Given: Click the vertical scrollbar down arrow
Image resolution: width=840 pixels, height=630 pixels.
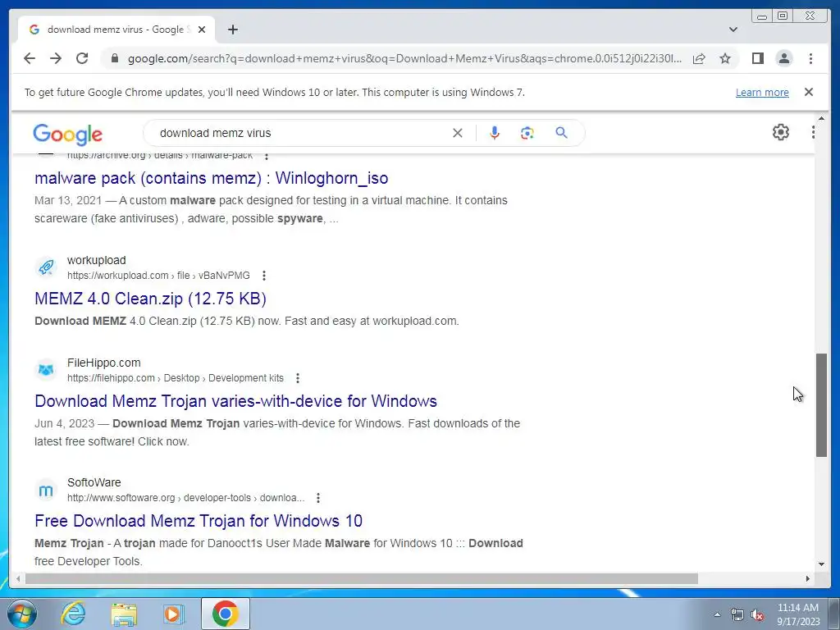Looking at the screenshot, I should (821, 564).
